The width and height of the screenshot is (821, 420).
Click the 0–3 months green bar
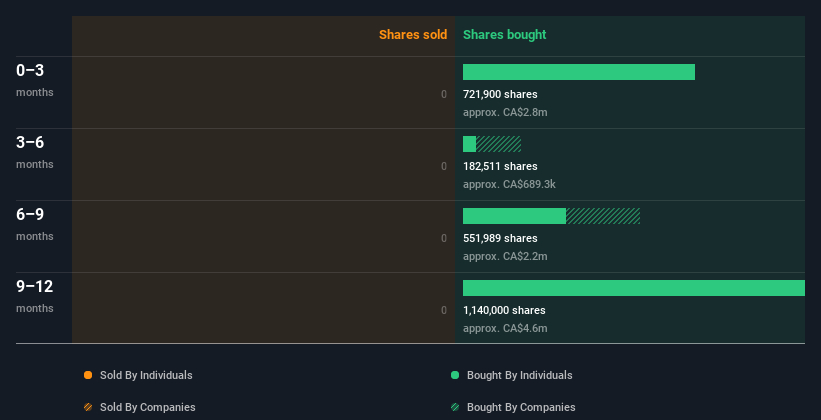click(x=579, y=72)
